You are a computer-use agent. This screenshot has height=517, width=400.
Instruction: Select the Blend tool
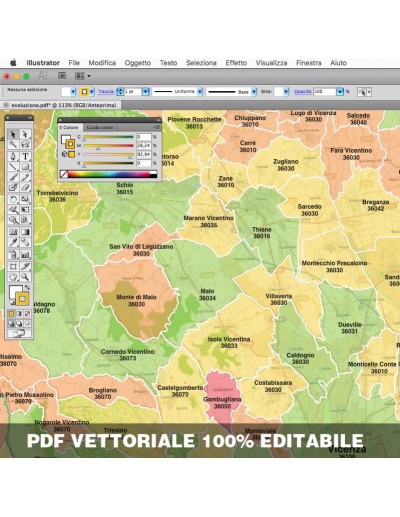point(25,242)
